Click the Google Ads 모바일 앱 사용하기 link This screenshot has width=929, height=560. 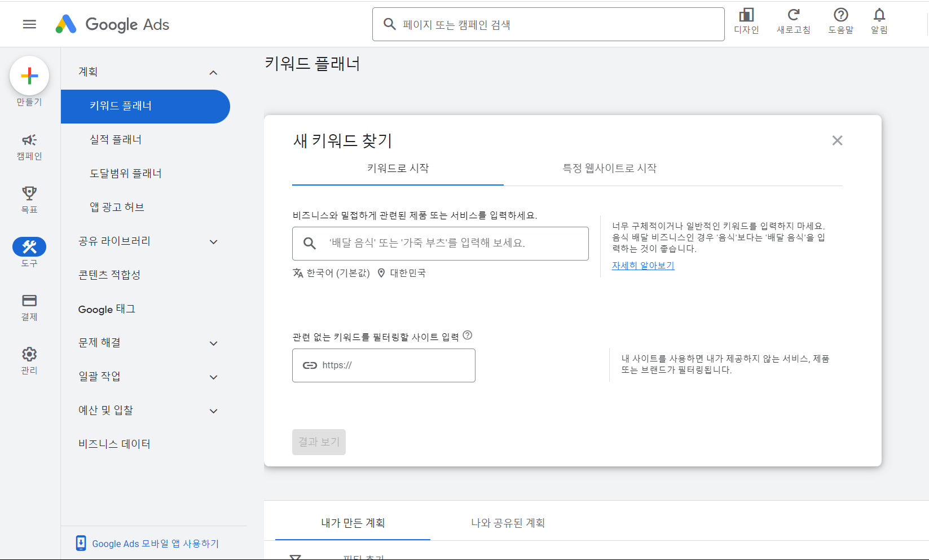coord(156,543)
